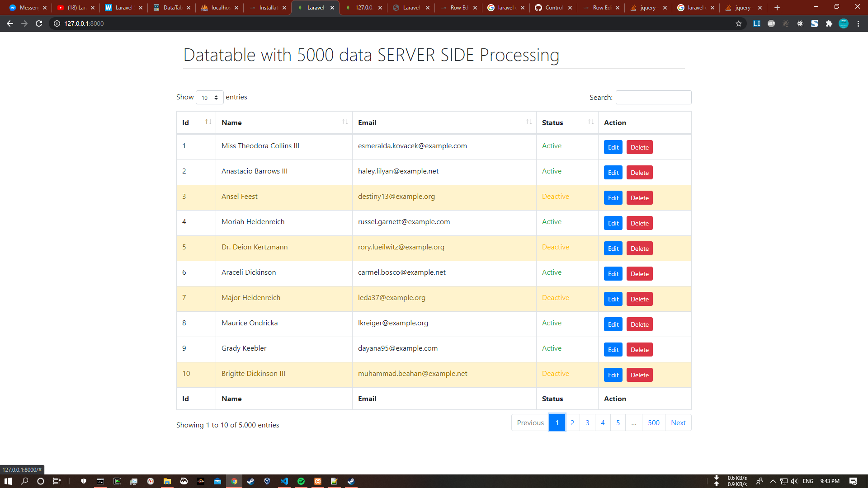Go to pagination page 500
Screen dimensions: 868x488
pyautogui.click(x=653, y=422)
